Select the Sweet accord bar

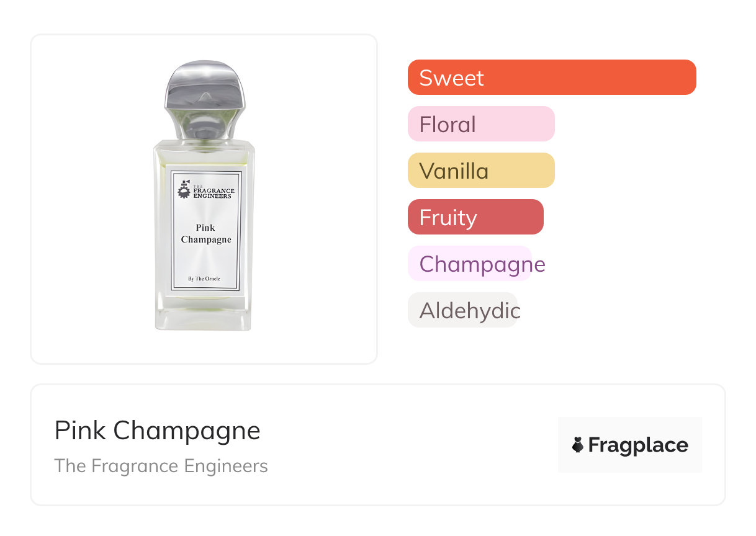pos(551,78)
